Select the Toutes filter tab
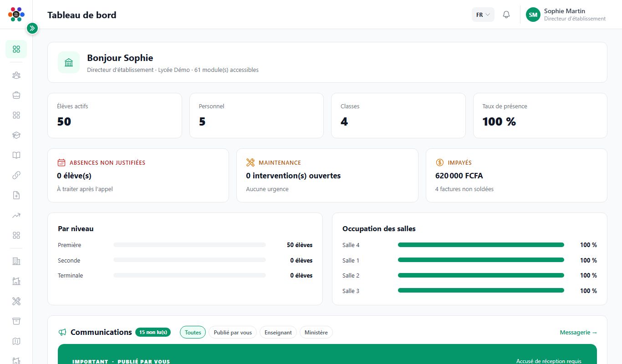This screenshot has width=622, height=364. [x=193, y=333]
